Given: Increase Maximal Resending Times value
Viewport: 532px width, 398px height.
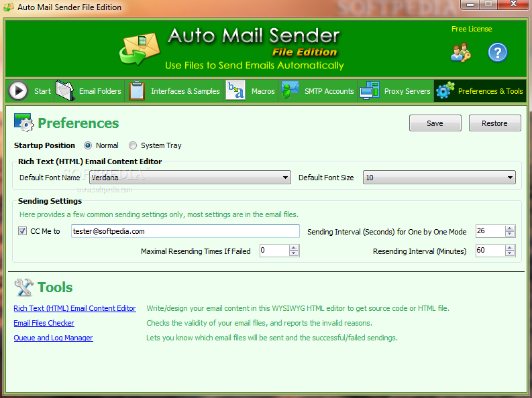Looking at the screenshot, I should click(x=294, y=248).
